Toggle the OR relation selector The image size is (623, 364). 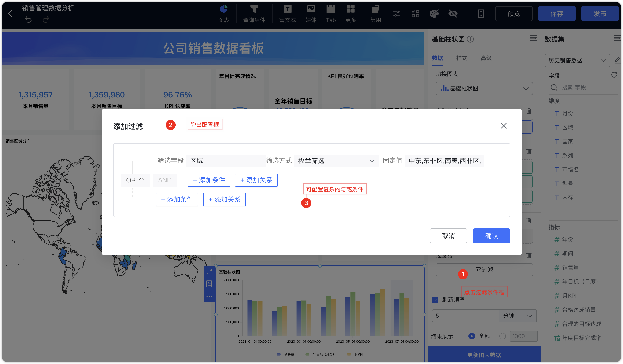tap(135, 180)
